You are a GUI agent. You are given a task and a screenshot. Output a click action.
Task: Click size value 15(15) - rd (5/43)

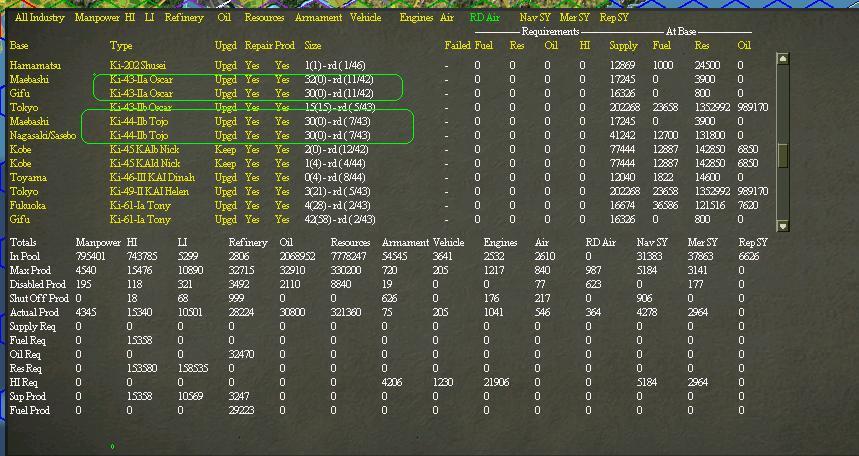tap(340, 107)
